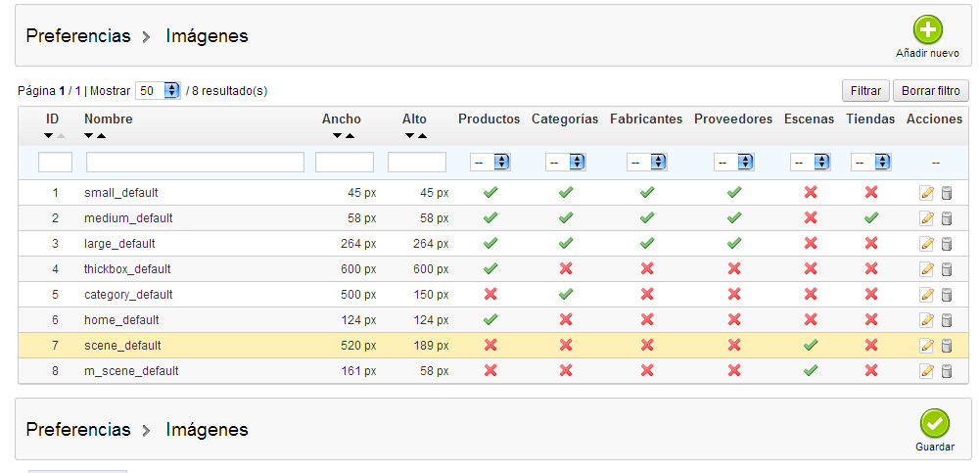Click the Nombre filter text field

pos(195,162)
